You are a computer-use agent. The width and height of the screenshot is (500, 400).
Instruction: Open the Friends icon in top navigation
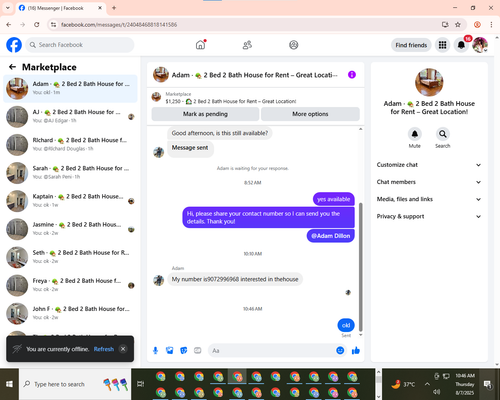point(247,45)
